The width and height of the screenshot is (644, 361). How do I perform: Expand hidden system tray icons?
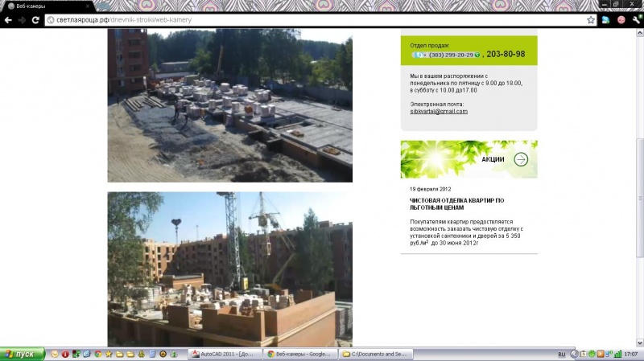pos(574,354)
